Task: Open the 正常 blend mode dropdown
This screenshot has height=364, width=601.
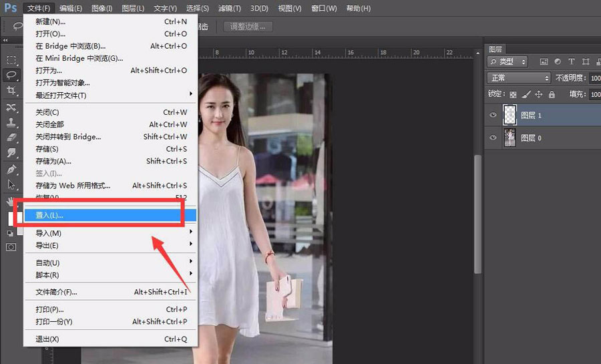Action: click(x=519, y=77)
